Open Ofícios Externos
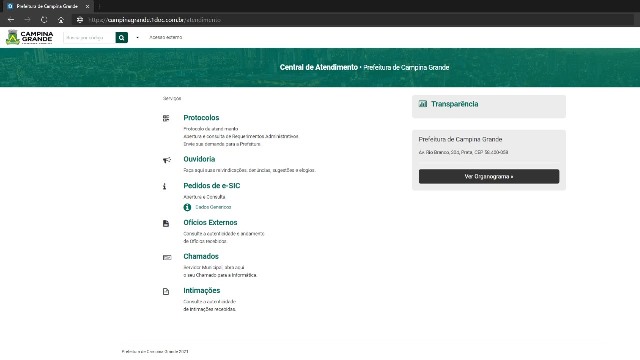This screenshot has height=360, width=640. pyautogui.click(x=210, y=222)
